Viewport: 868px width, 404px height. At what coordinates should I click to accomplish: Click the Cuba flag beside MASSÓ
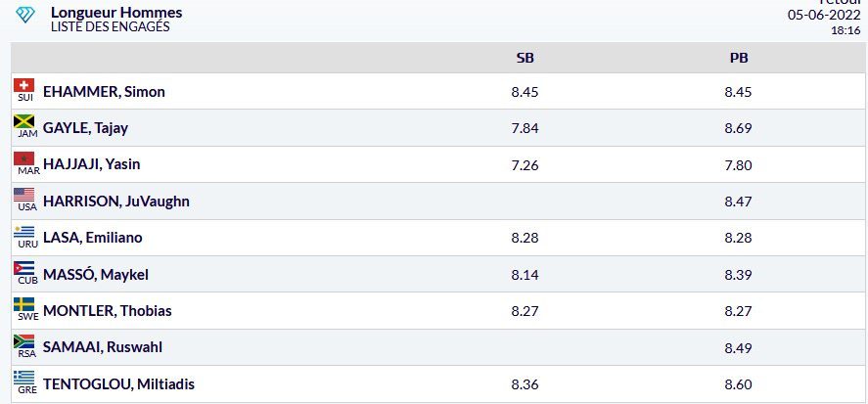click(x=23, y=268)
